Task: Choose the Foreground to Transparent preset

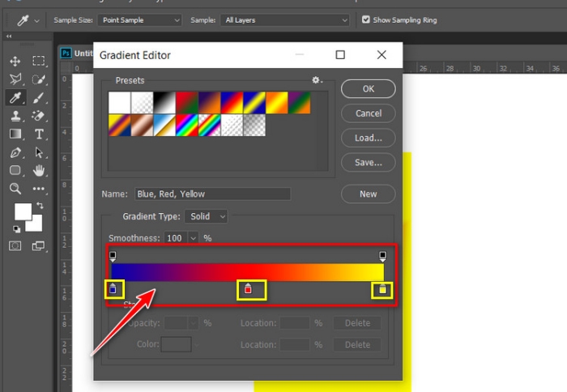Action: [142, 103]
